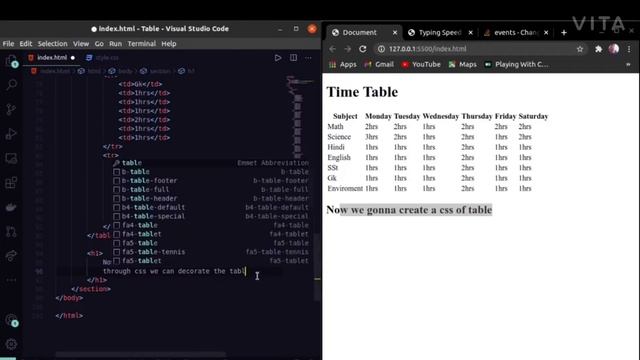Open the File menu

coord(8,44)
